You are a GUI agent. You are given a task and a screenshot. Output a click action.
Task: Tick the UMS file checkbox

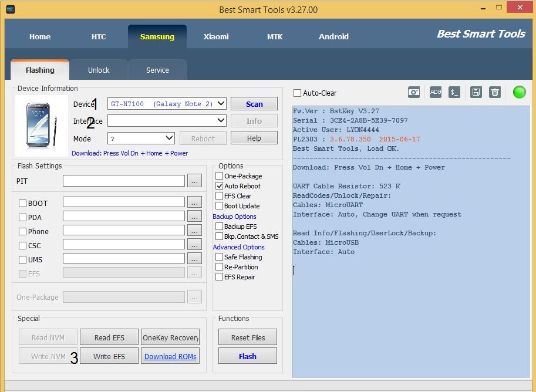(22, 260)
